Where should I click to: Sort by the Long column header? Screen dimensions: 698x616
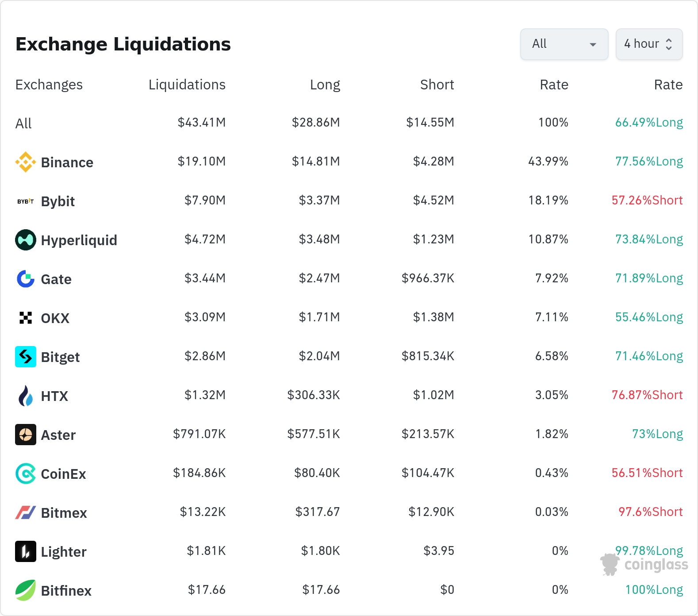click(x=325, y=85)
